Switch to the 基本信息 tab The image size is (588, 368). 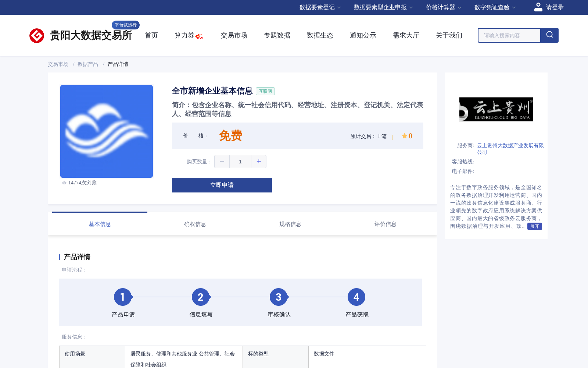click(x=100, y=224)
